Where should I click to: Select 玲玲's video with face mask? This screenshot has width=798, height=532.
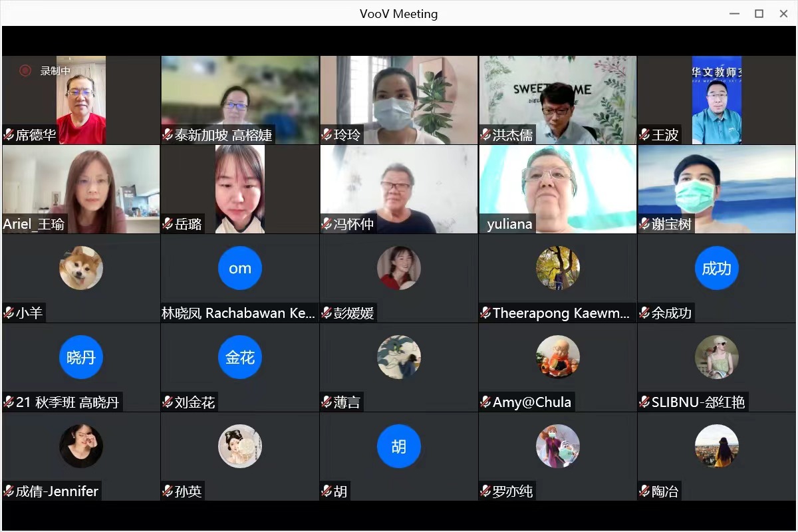[x=398, y=100]
